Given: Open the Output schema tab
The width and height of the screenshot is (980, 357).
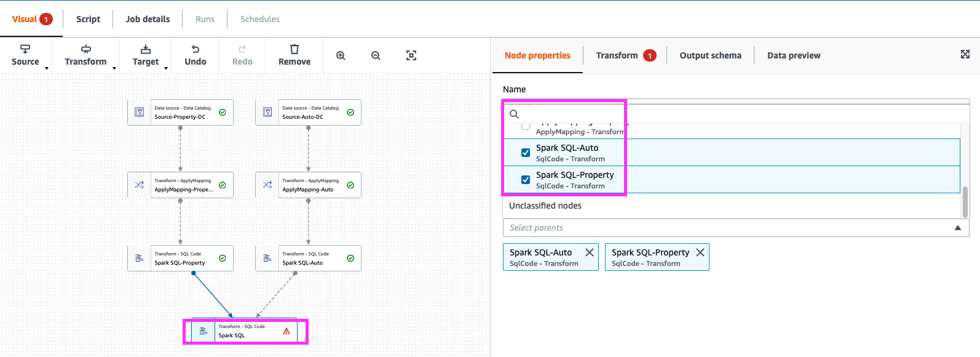Looking at the screenshot, I should (x=710, y=55).
